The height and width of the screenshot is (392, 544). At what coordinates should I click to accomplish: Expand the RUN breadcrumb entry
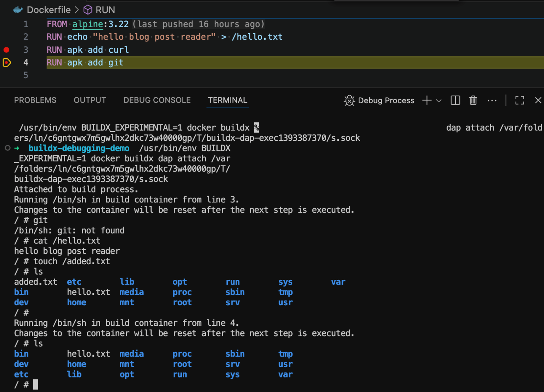[x=105, y=10]
